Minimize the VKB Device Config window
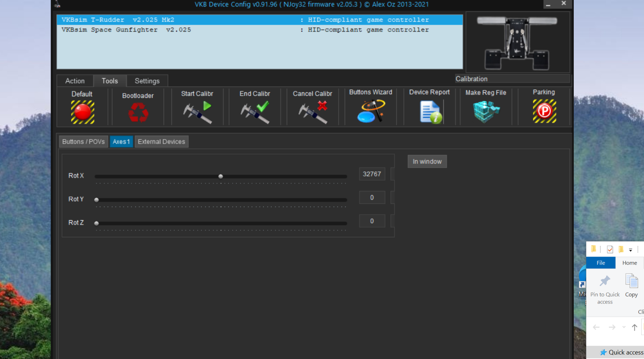644x359 pixels. click(x=549, y=4)
